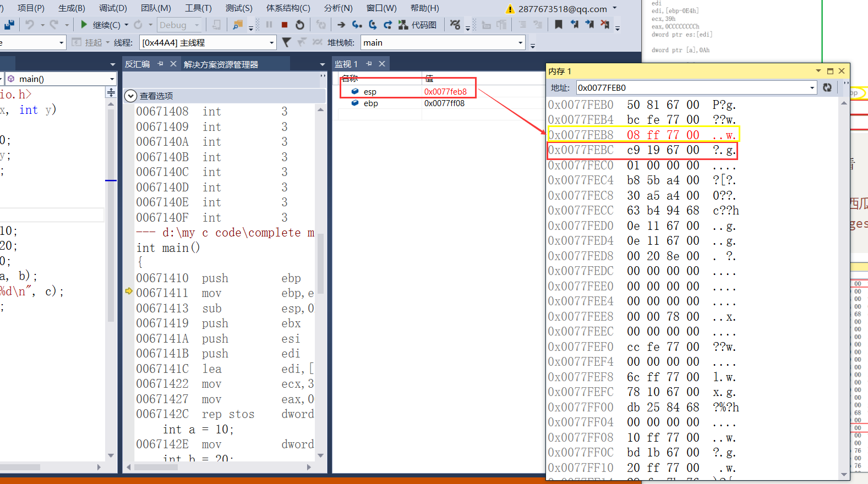Open the Memory 1 window options dropdown

[818, 71]
